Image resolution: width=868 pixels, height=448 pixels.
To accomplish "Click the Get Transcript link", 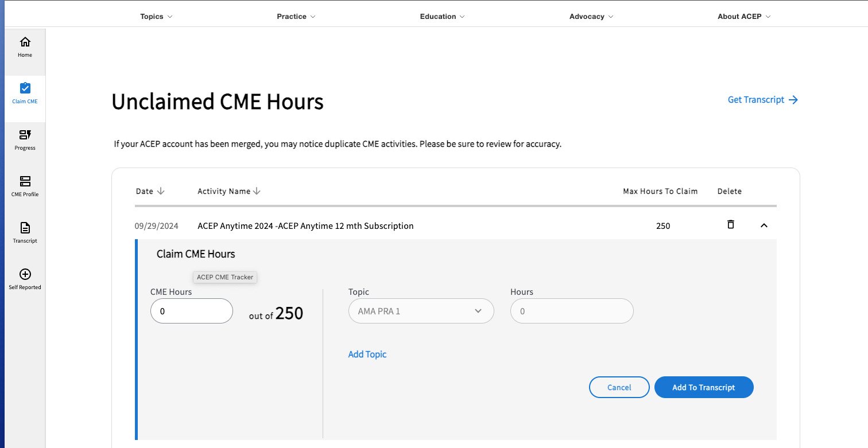I will (x=763, y=100).
